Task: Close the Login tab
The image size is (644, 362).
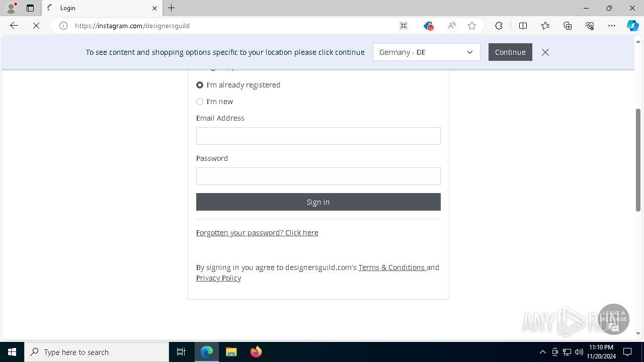Action: [x=154, y=8]
